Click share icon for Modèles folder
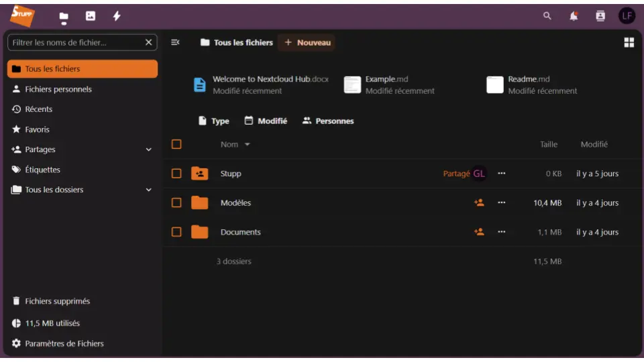 [479, 202]
